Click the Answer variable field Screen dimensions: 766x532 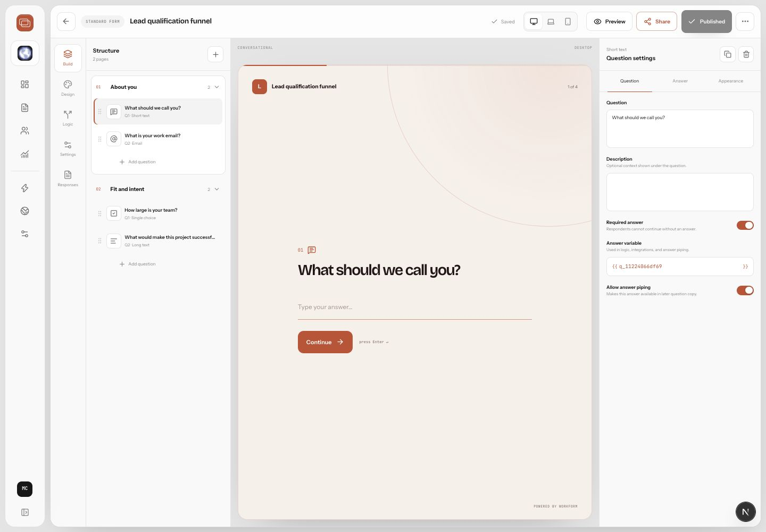click(x=680, y=267)
